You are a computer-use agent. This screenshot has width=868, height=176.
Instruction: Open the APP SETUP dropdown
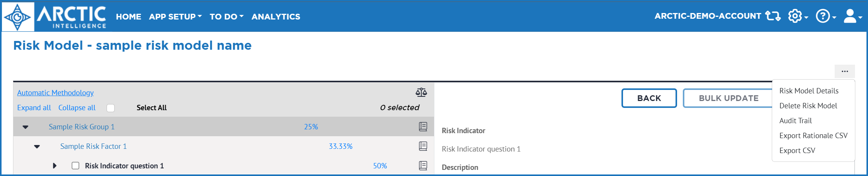175,16
